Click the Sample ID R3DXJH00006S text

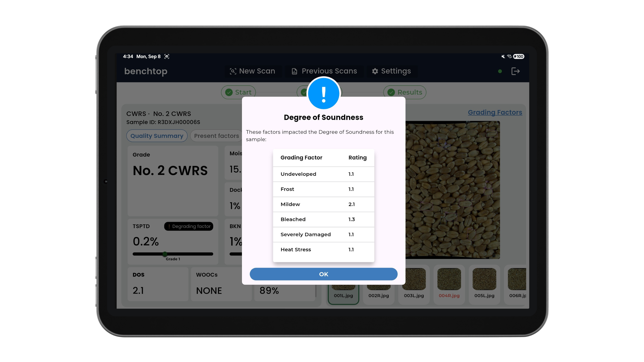163,122
